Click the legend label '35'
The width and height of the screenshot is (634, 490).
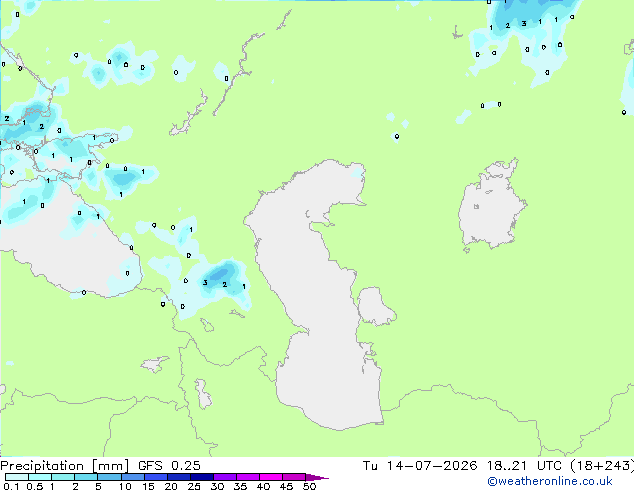[x=240, y=486]
